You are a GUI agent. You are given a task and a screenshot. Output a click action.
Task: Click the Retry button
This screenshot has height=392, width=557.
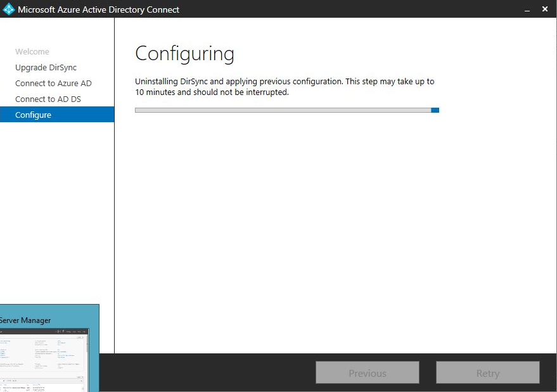(488, 373)
